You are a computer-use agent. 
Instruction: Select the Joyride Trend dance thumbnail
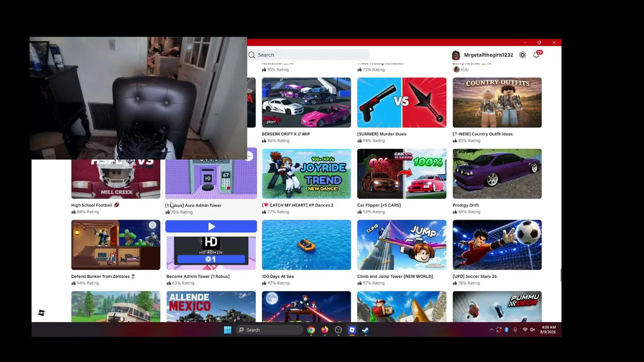coord(306,174)
